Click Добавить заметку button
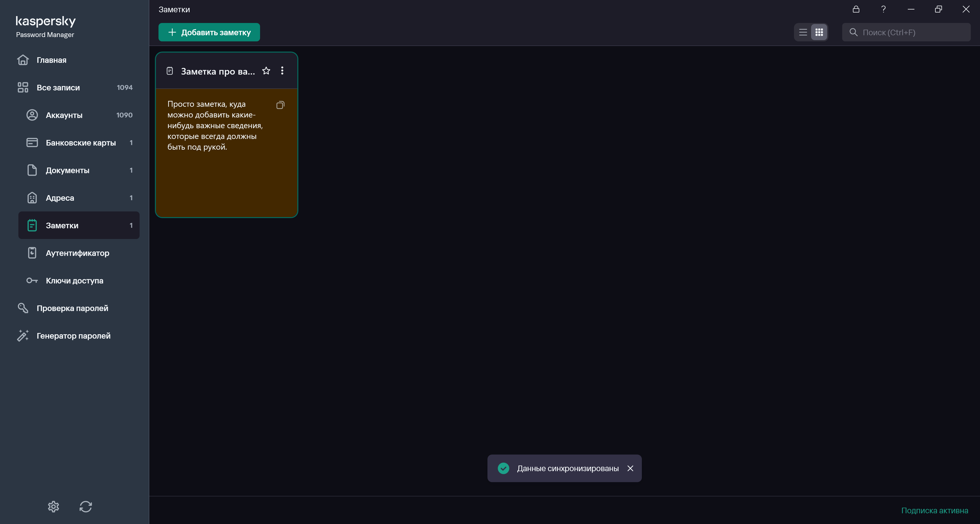The height and width of the screenshot is (524, 980). (x=209, y=32)
